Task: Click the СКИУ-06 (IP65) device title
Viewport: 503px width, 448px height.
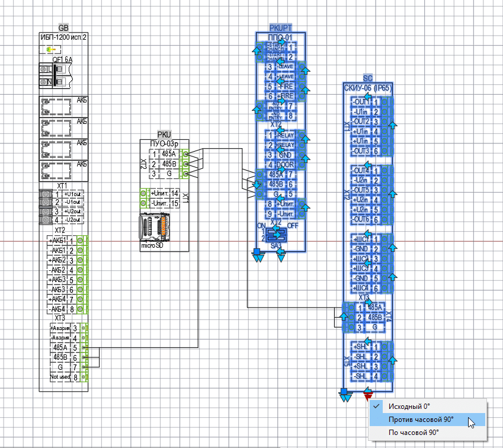Action: (x=367, y=88)
